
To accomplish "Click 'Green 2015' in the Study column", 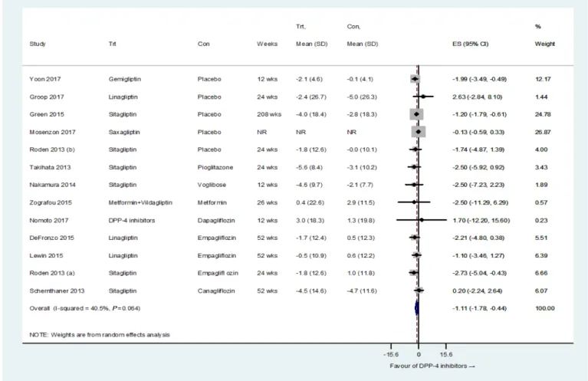I will click(47, 114).
